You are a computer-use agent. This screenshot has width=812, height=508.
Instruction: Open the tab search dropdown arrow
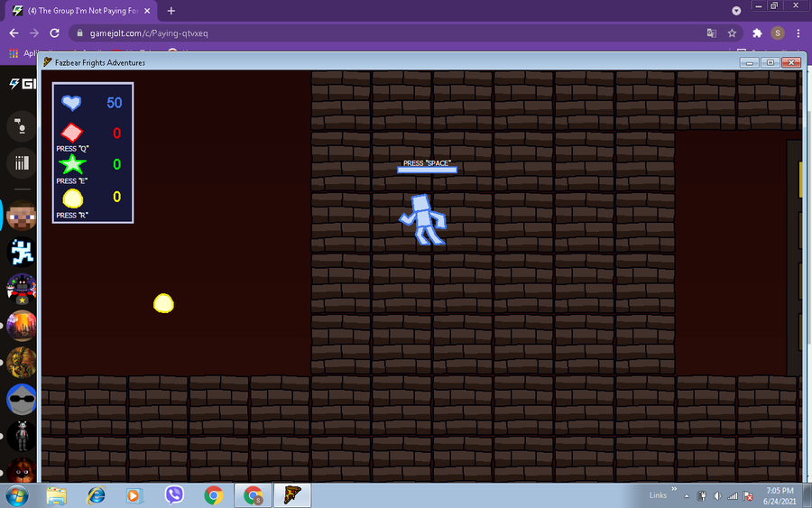pyautogui.click(x=736, y=11)
